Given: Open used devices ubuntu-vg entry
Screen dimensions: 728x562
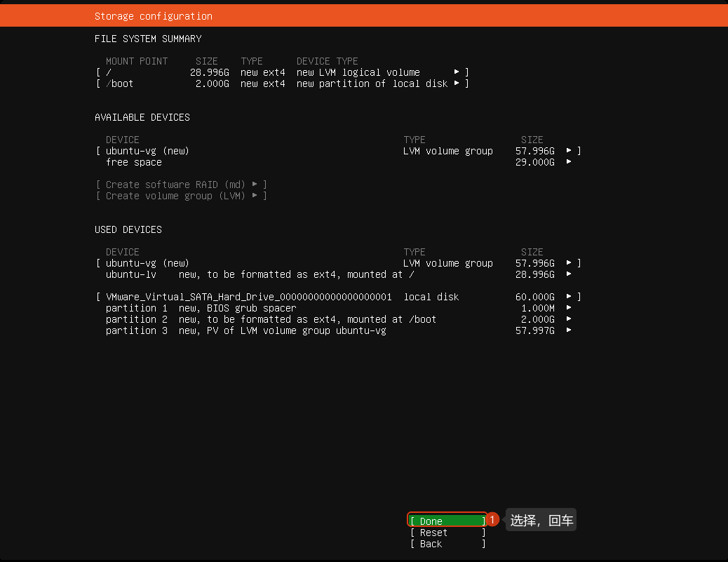Looking at the screenshot, I should [x=339, y=263].
